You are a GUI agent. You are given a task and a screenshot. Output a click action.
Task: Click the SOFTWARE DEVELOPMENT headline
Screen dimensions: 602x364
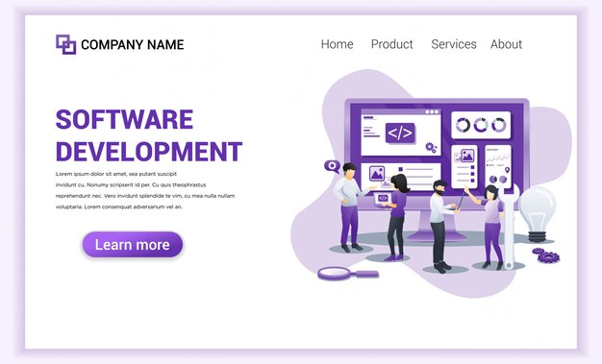149,135
